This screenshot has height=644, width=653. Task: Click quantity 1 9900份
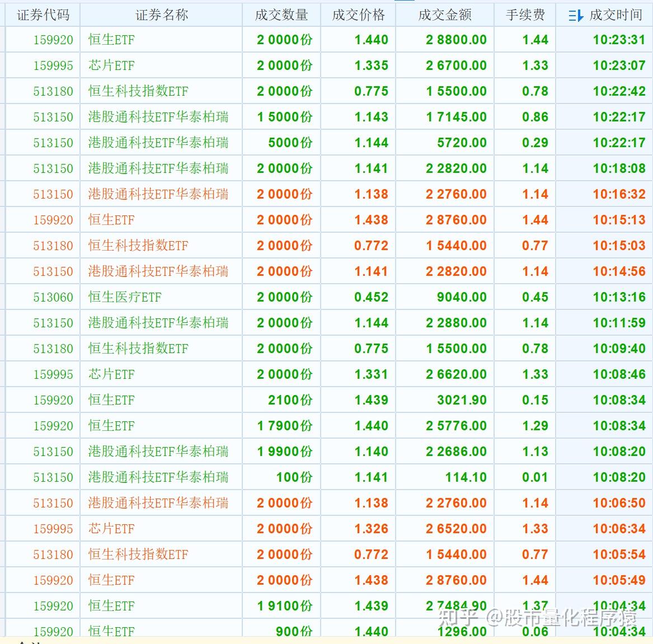coord(285,452)
